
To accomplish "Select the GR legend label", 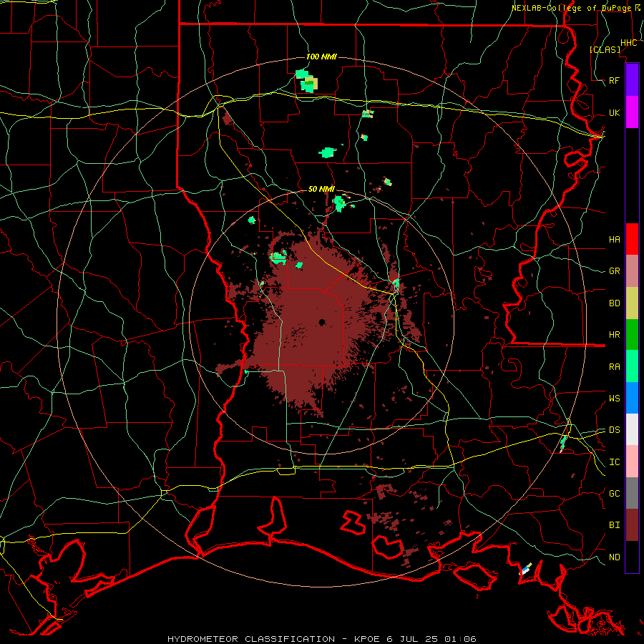I will coord(614,271).
